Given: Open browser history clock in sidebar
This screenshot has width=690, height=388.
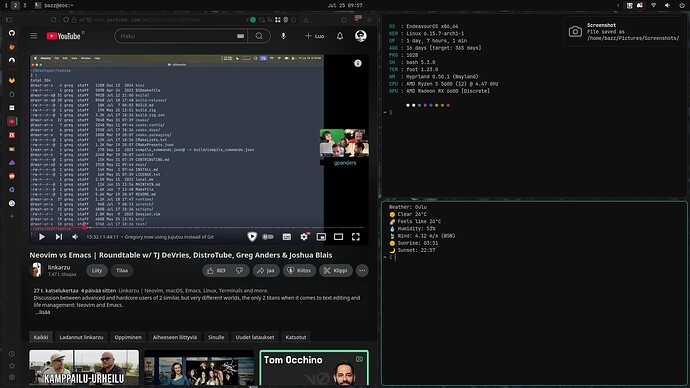Looking at the screenshot, I should tap(12, 354).
